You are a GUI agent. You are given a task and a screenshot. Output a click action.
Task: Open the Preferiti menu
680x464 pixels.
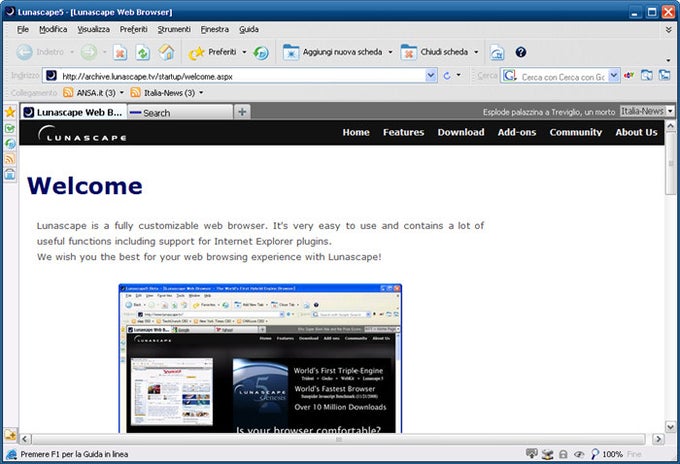134,29
